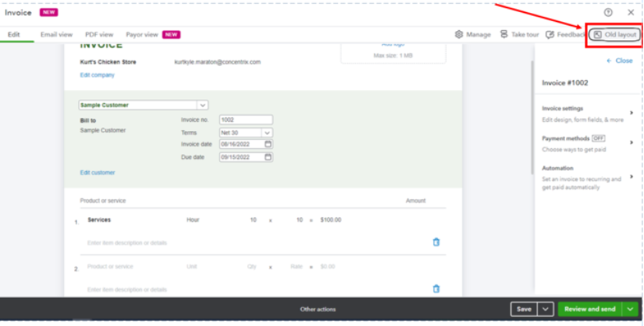The height and width of the screenshot is (326, 644).
Task: Click Take tour label in toolbar
Action: coord(525,35)
